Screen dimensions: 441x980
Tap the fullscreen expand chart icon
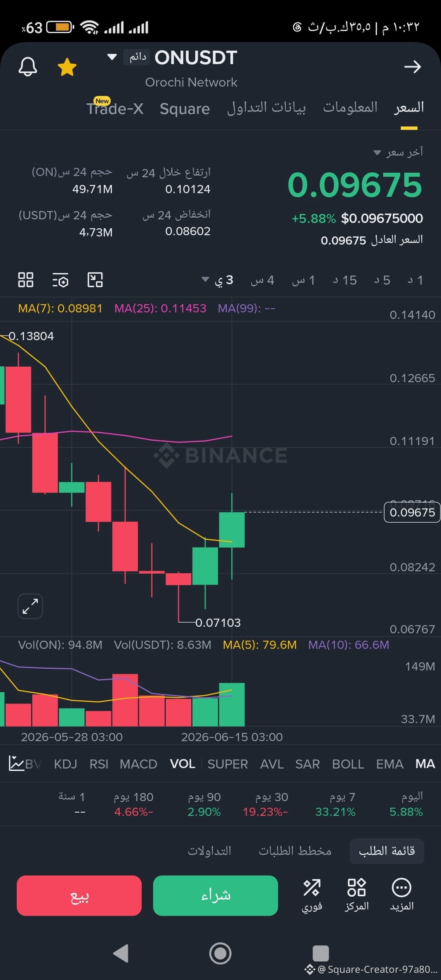[x=30, y=606]
